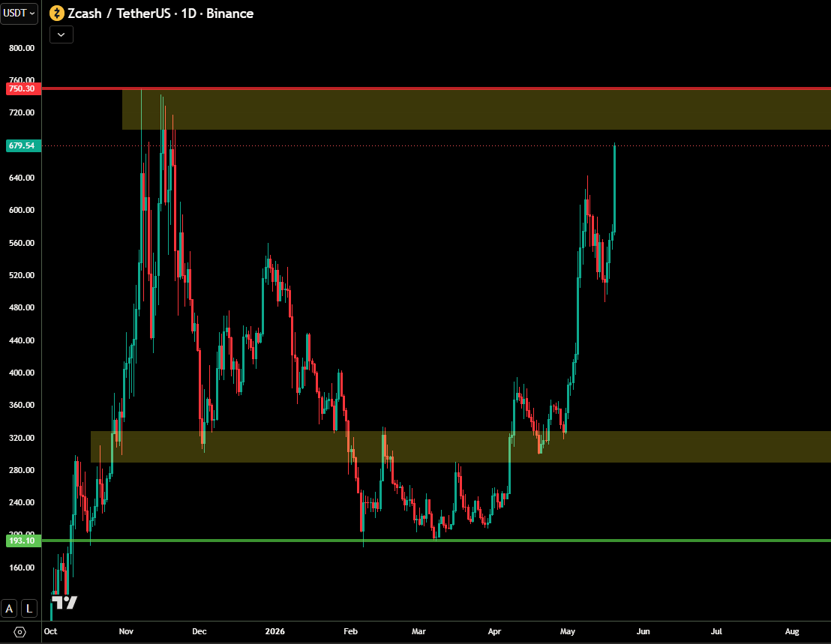Click the 560.00 price axis label
The width and height of the screenshot is (831, 644).
click(22, 243)
